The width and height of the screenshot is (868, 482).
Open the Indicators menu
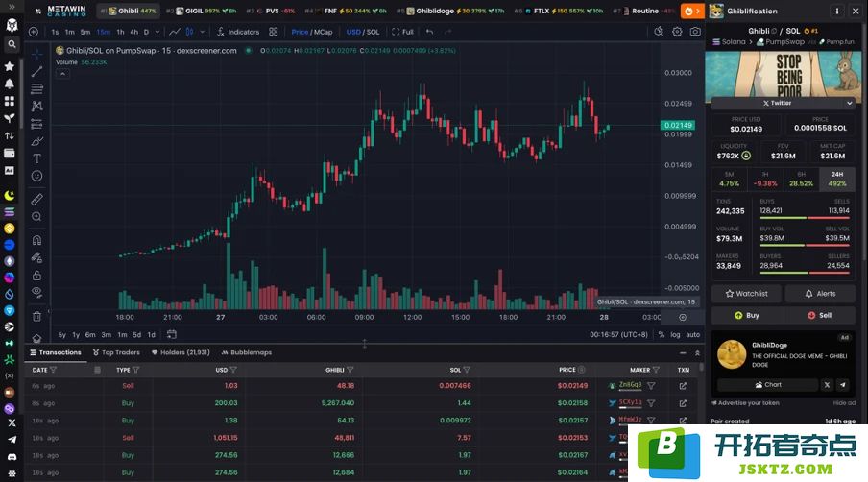click(238, 32)
